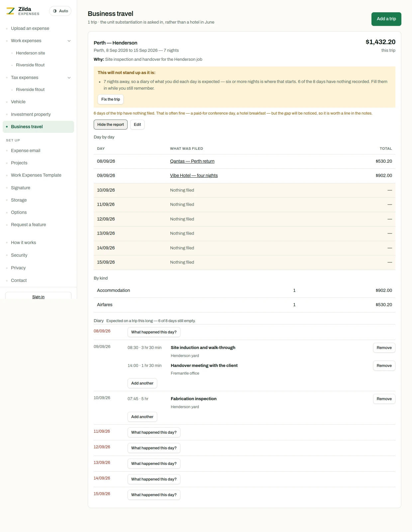The width and height of the screenshot is (412, 532).
Task: Remove Handover meeting with the client entry
Action: point(384,366)
